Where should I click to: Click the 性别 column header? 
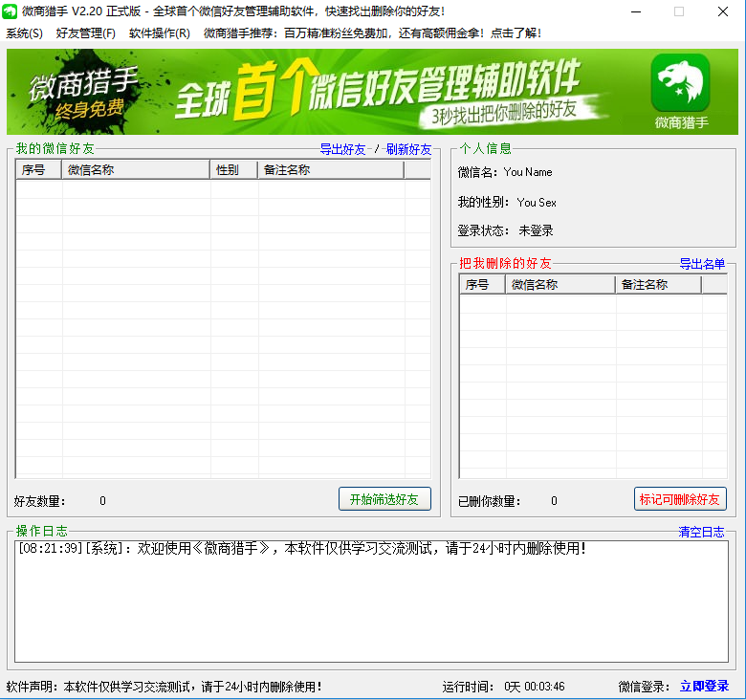pyautogui.click(x=234, y=170)
